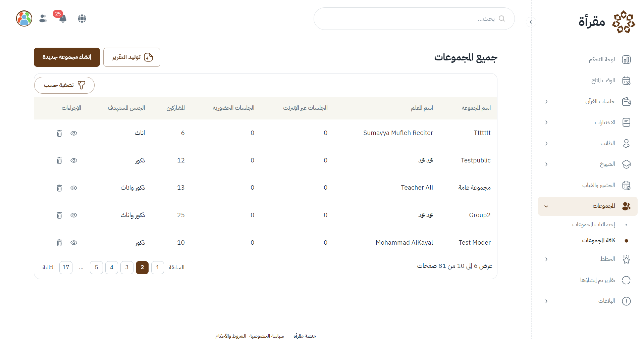Delete the Ttttttt group with trash icon
Viewport: 644px width, 343px height.
pyautogui.click(x=59, y=133)
